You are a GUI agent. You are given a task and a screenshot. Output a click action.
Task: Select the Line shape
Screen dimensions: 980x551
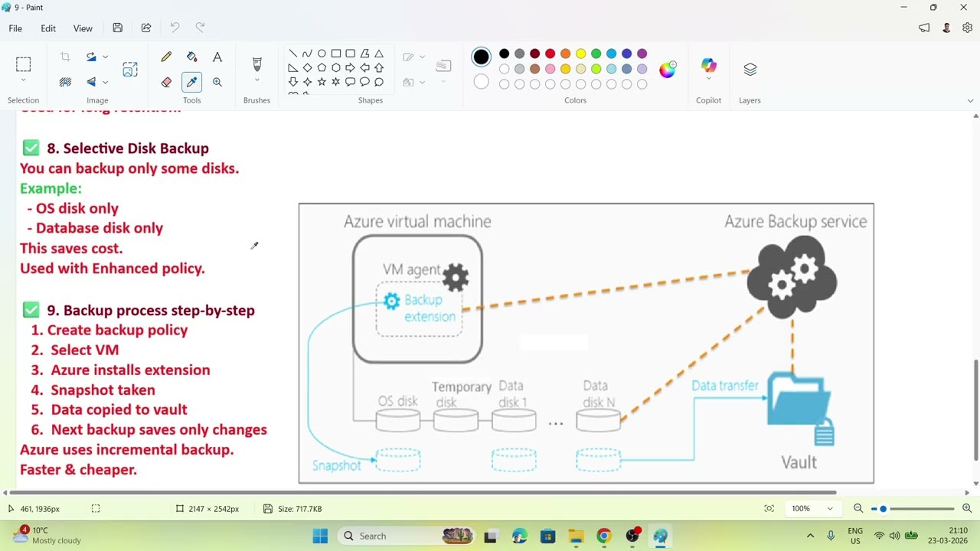click(x=292, y=54)
